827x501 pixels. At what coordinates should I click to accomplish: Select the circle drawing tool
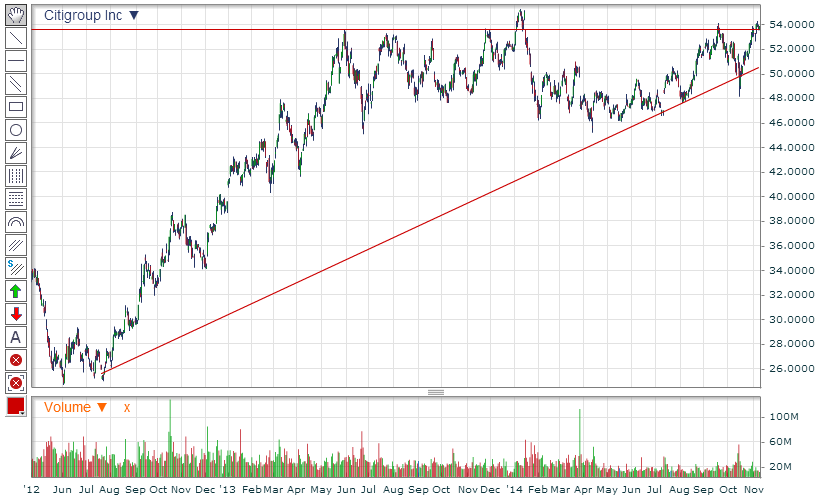coord(16,130)
